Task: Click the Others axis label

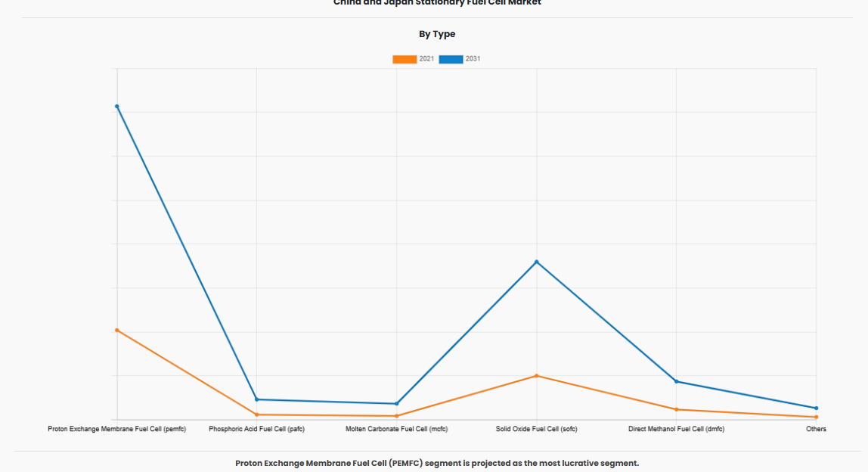Action: click(x=817, y=429)
